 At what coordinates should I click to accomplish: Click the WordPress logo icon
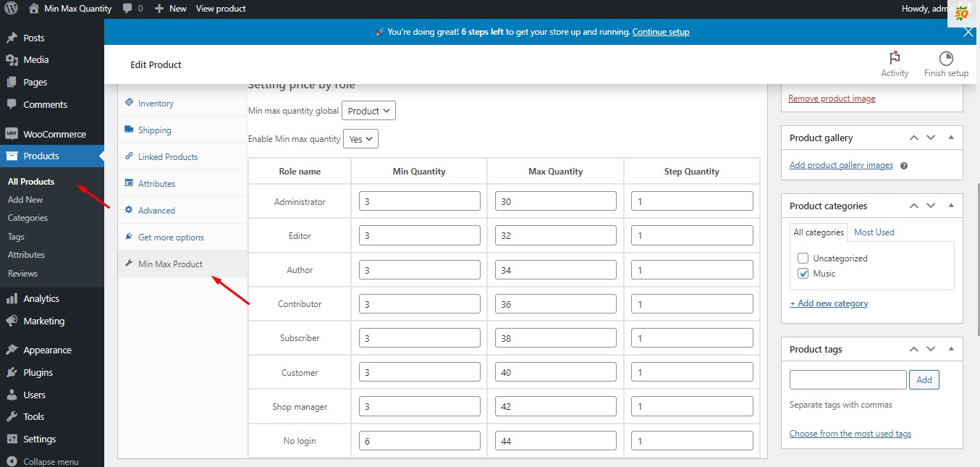click(12, 9)
